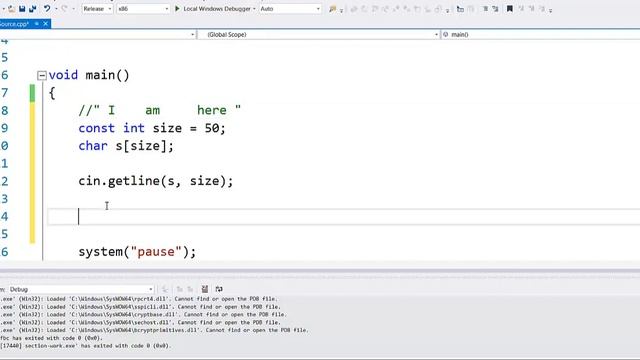Click on the 'cin.getline(s, size);' line
Screen dimensions: 640x360
click(x=156, y=181)
